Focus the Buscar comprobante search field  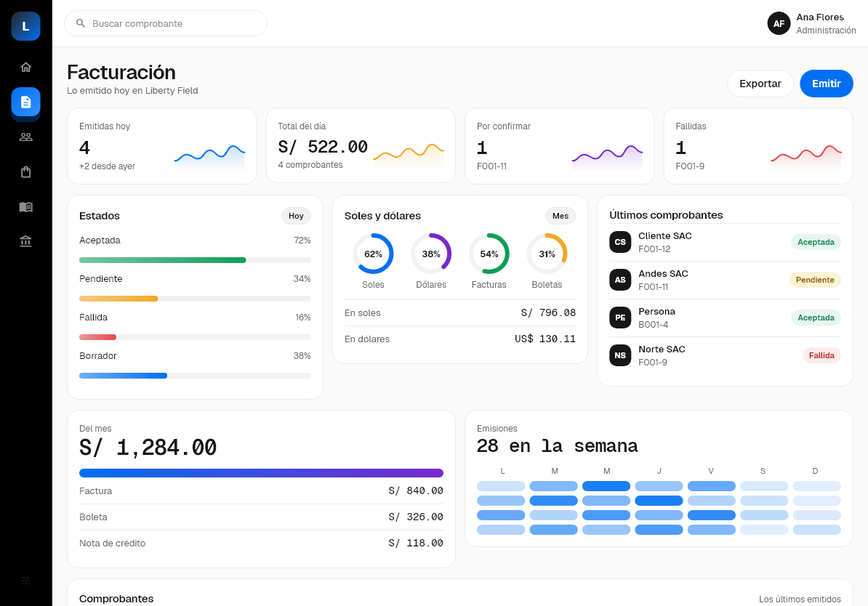point(166,23)
